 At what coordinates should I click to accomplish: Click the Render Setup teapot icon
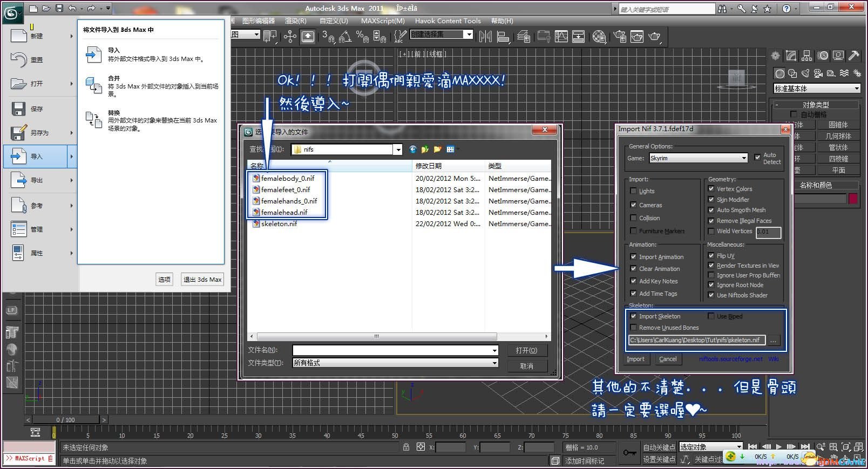click(620, 36)
